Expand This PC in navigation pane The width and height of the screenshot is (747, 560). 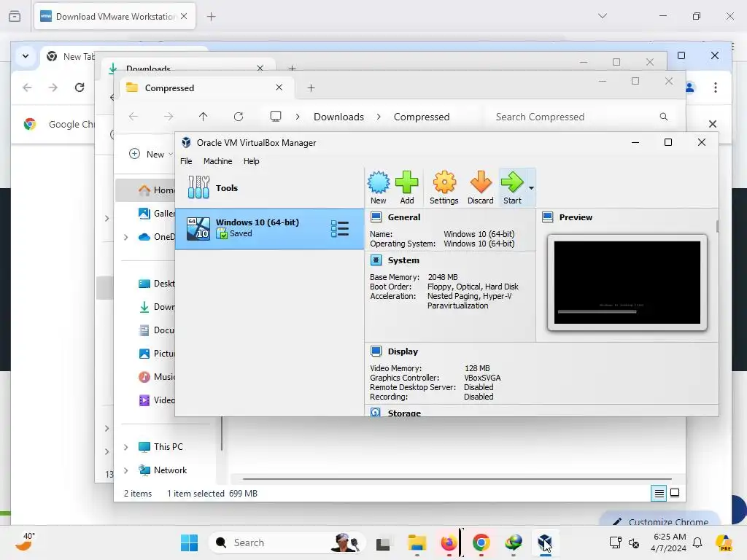click(125, 447)
